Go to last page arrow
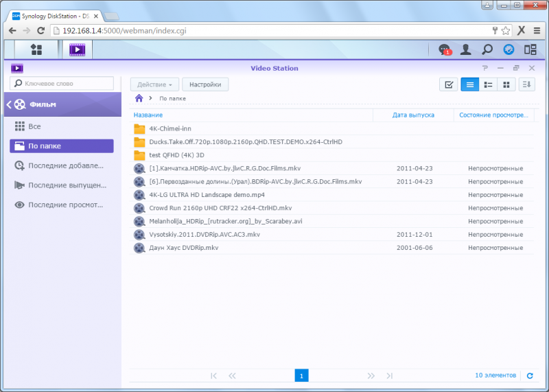 pyautogui.click(x=389, y=376)
